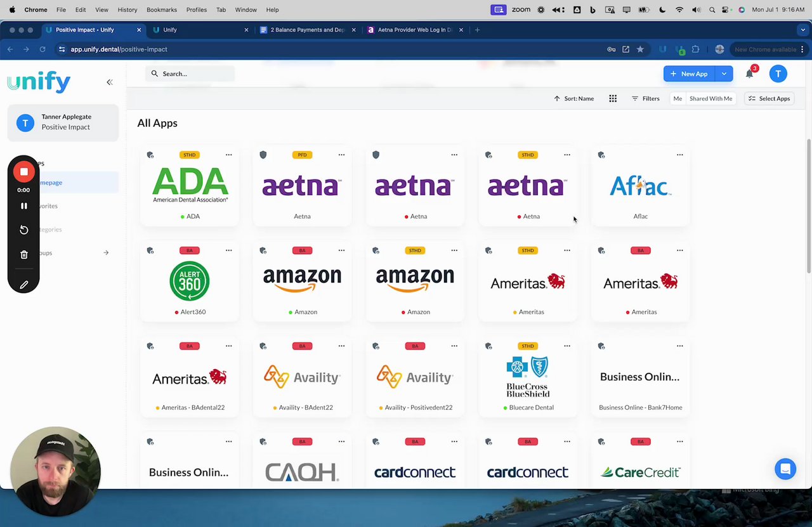Click the user avatar T in header

778,74
